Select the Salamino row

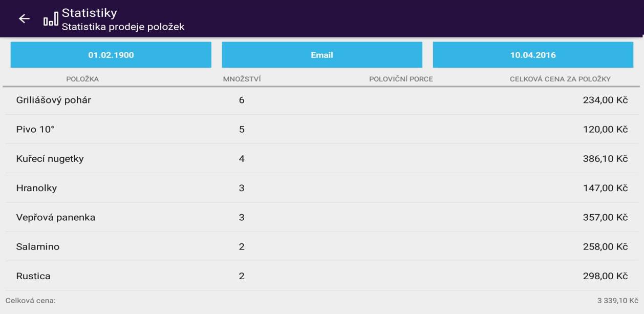tap(38, 247)
